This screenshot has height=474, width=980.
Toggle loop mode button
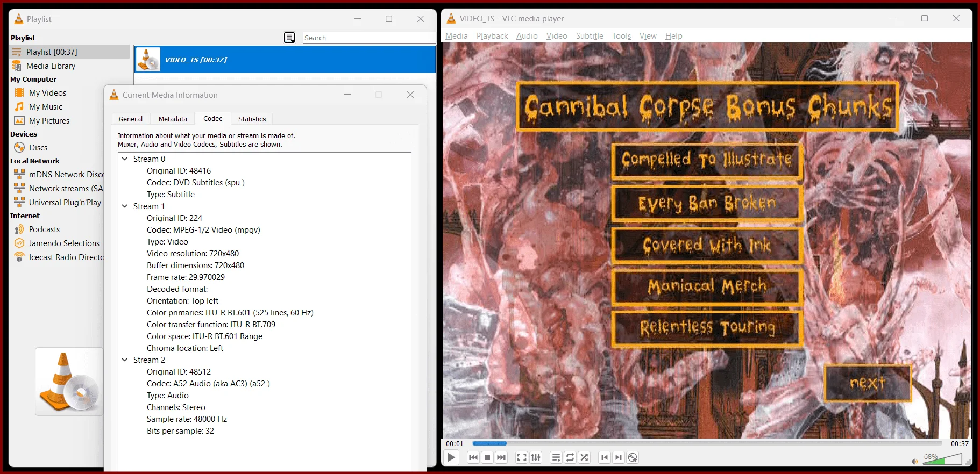[x=570, y=457]
